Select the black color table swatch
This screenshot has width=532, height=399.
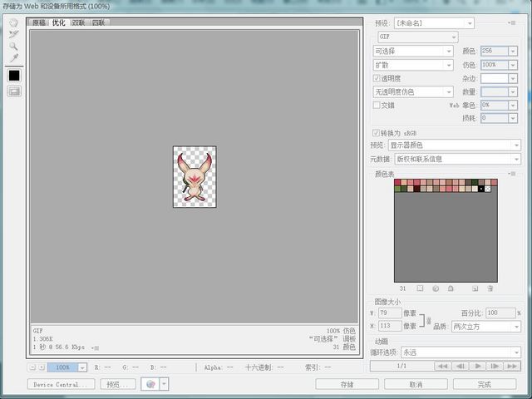(480, 189)
